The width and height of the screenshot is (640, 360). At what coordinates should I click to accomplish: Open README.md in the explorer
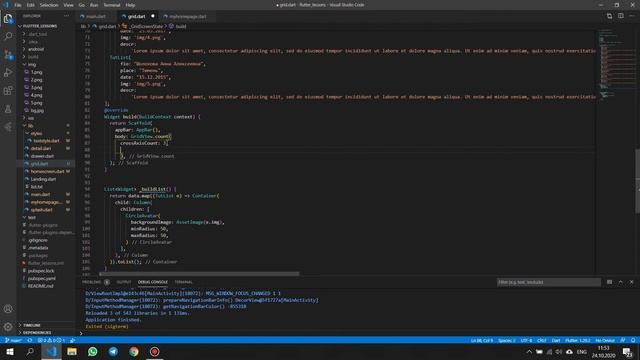(40, 286)
